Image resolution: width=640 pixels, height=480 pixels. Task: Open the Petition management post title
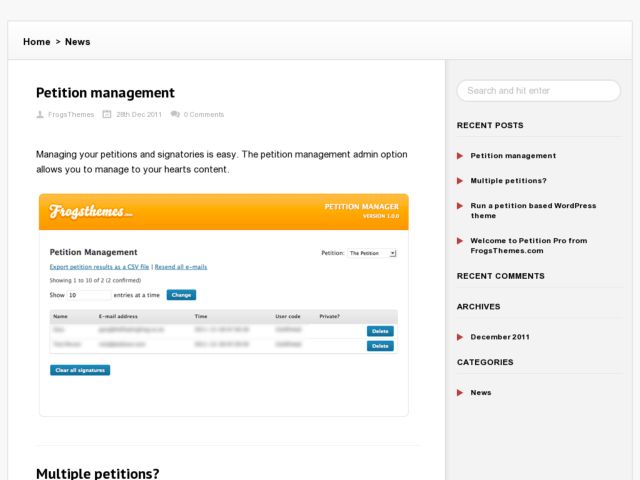(105, 93)
